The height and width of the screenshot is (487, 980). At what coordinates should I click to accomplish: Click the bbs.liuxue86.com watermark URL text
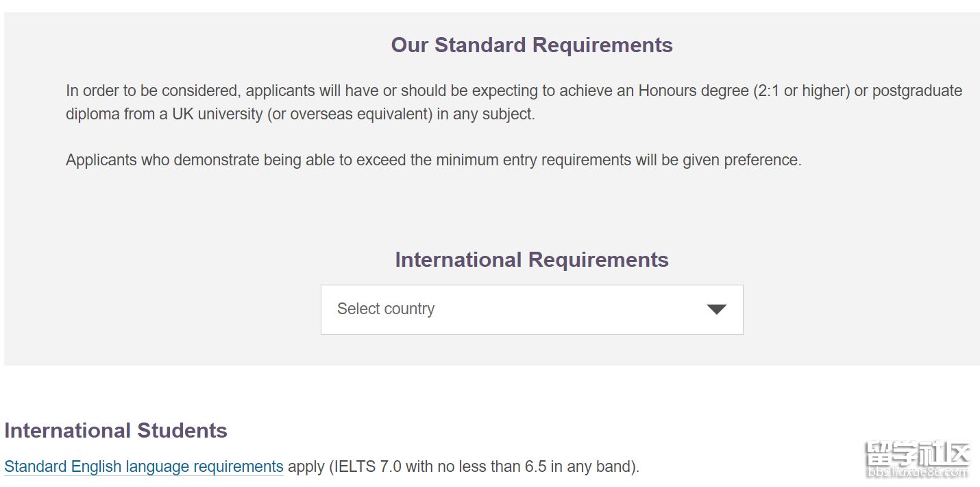click(918, 473)
